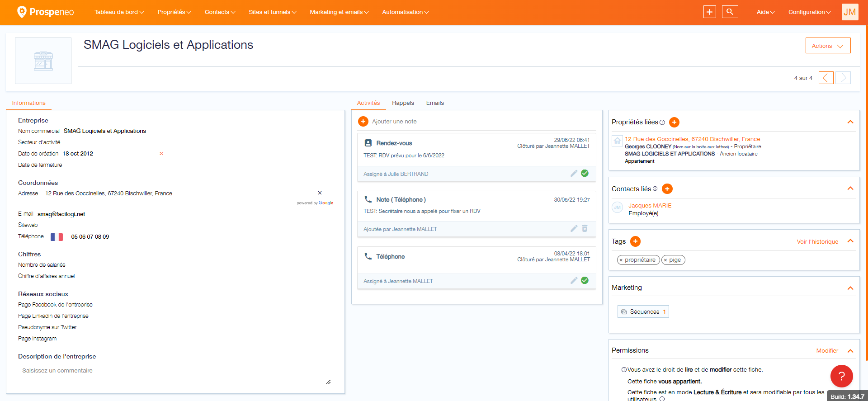Click the plus icon to add a note
The width and height of the screenshot is (868, 401).
pyautogui.click(x=363, y=122)
